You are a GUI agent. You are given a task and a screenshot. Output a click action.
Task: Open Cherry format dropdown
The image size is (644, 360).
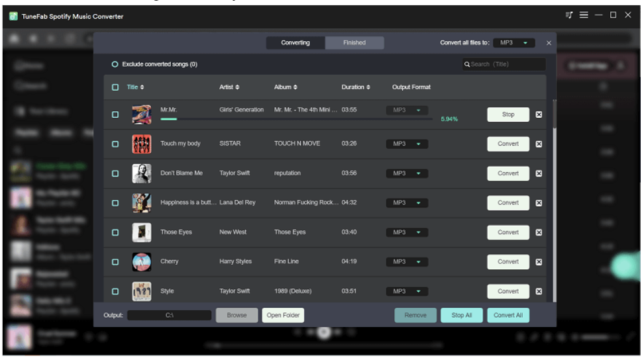click(407, 262)
